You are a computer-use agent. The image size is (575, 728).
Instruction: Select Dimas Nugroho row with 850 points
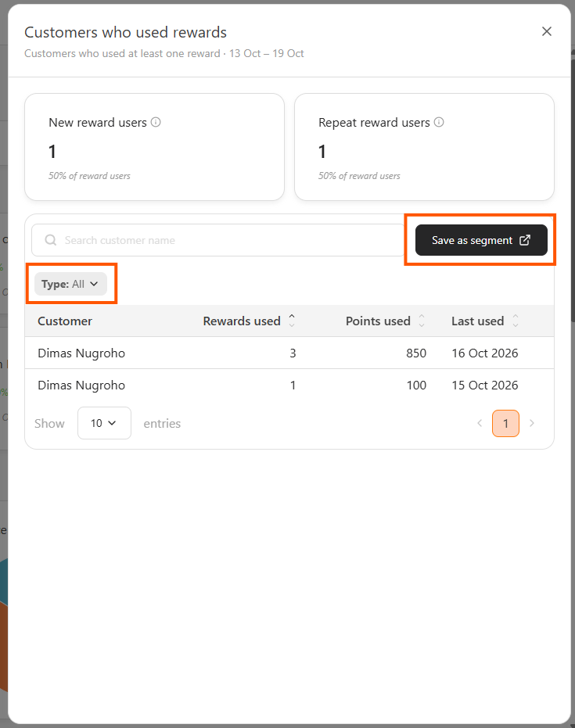289,353
